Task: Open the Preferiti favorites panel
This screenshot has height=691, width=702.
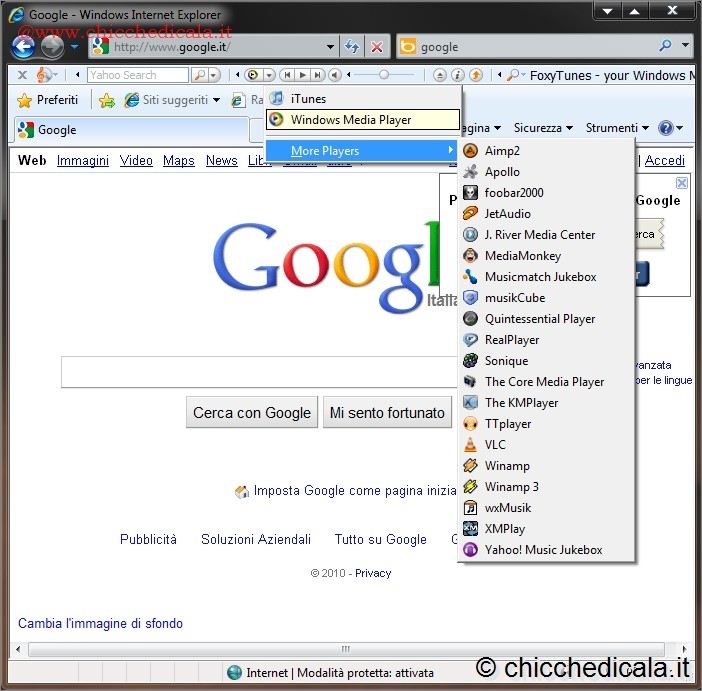Action: (48, 100)
